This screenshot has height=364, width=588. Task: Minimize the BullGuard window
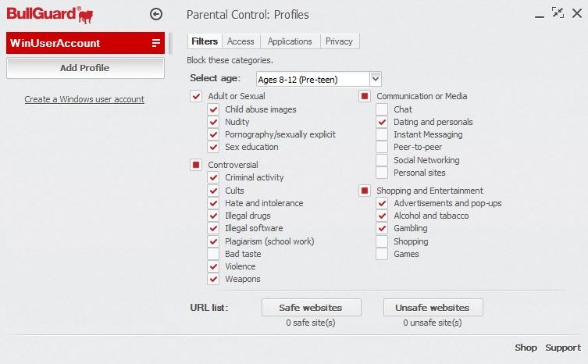point(540,16)
